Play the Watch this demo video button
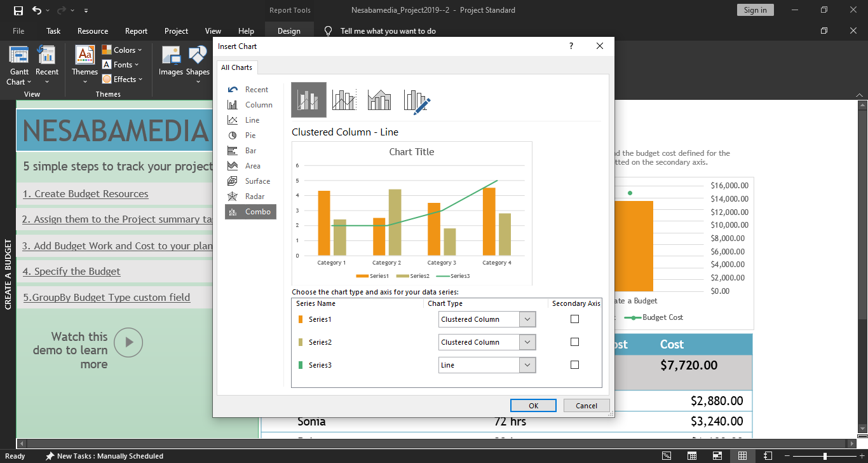 point(129,342)
